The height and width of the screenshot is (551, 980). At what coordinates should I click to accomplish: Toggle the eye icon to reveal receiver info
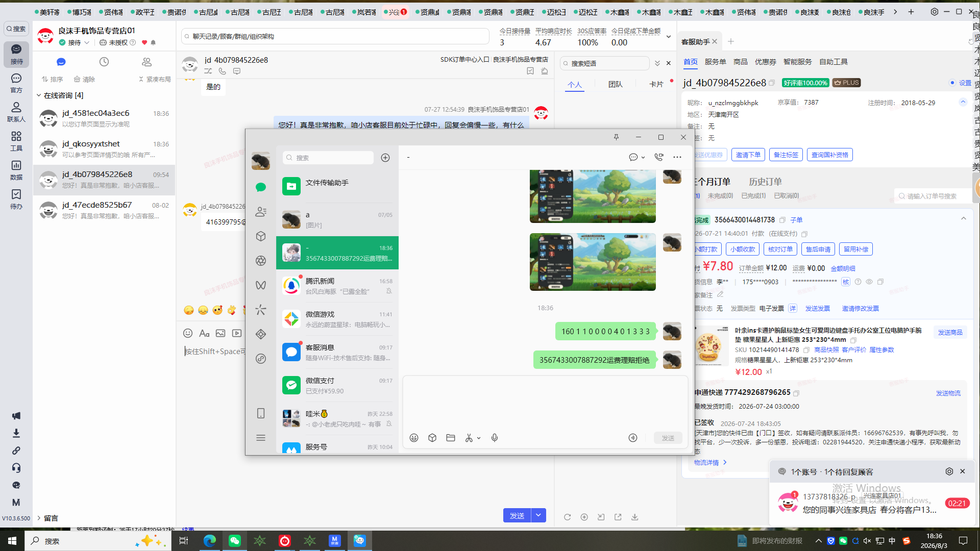click(869, 282)
